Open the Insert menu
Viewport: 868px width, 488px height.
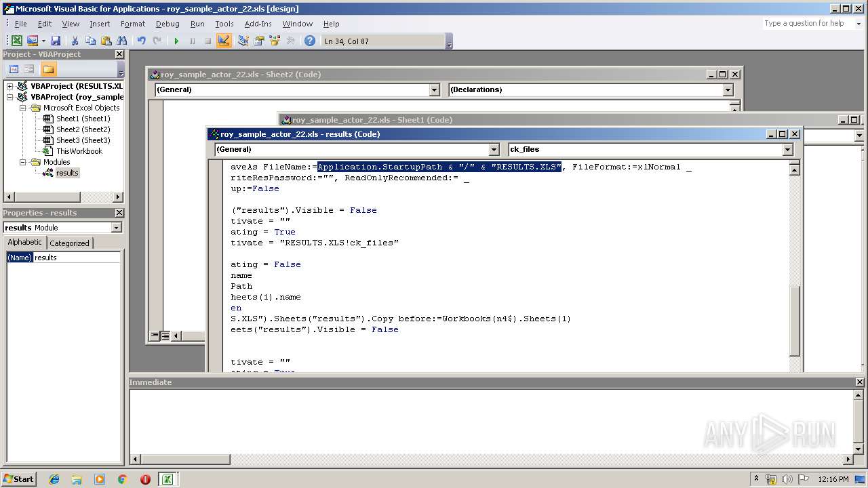100,24
